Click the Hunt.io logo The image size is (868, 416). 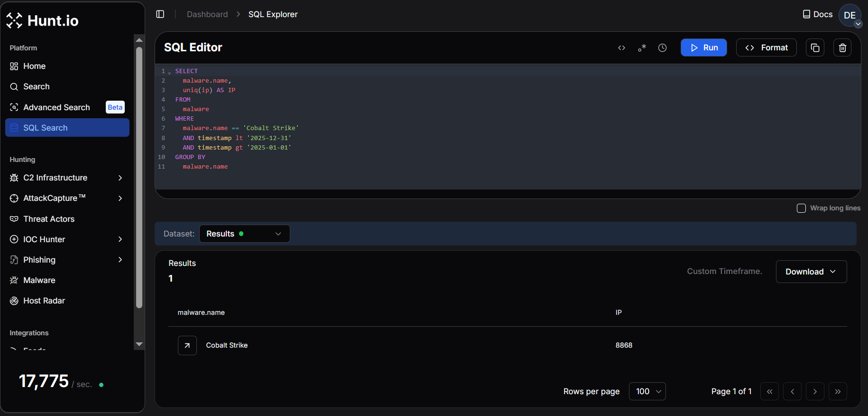pyautogui.click(x=42, y=20)
